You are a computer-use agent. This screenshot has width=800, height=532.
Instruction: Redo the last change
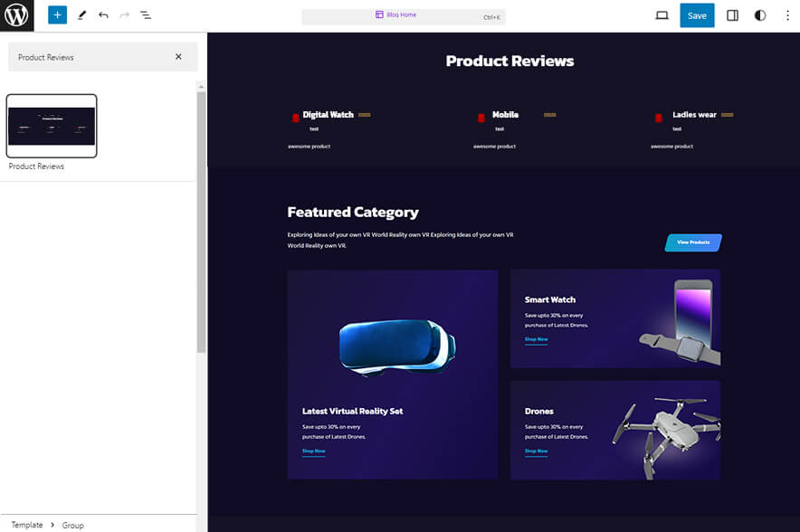click(124, 14)
